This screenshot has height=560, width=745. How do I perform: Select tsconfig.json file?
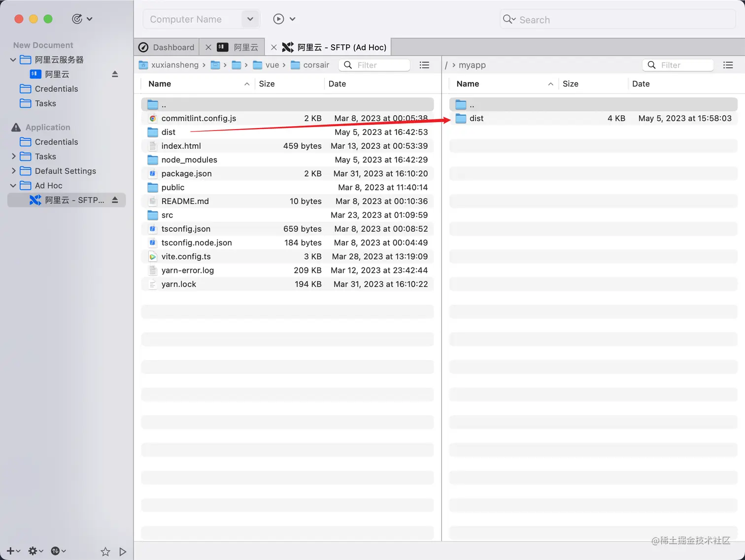point(287,229)
